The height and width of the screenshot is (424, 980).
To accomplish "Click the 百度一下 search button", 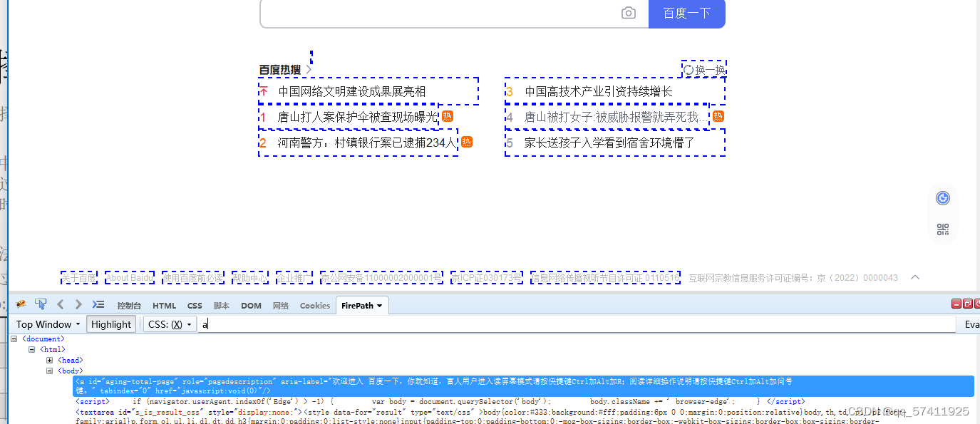I will pos(686,13).
